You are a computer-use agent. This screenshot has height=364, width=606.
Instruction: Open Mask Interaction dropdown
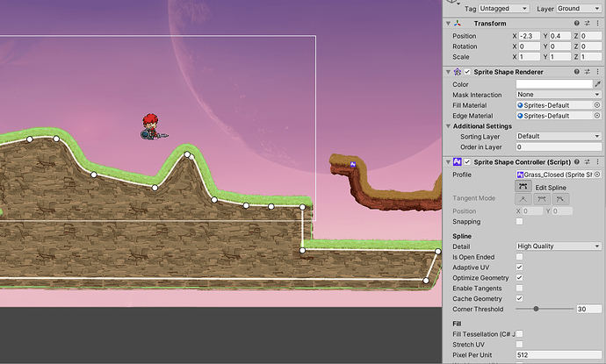coord(559,95)
